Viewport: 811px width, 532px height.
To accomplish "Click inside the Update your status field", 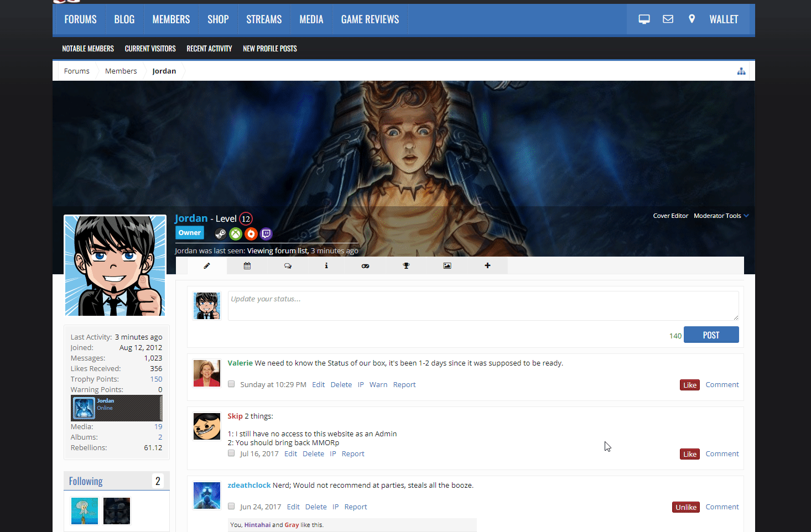I will click(x=483, y=306).
